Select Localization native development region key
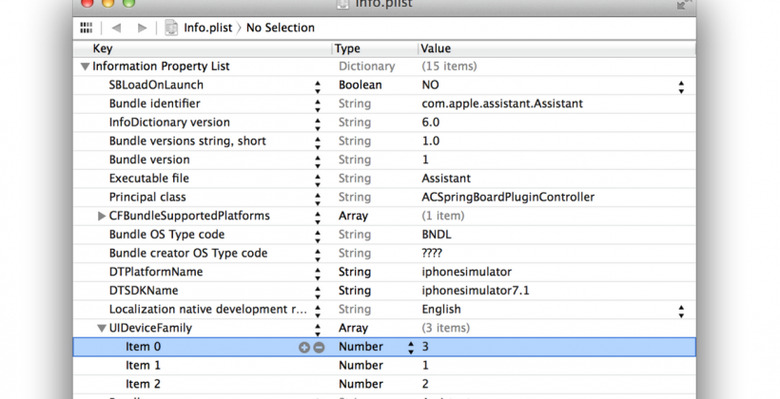The width and height of the screenshot is (780, 399). 208,309
